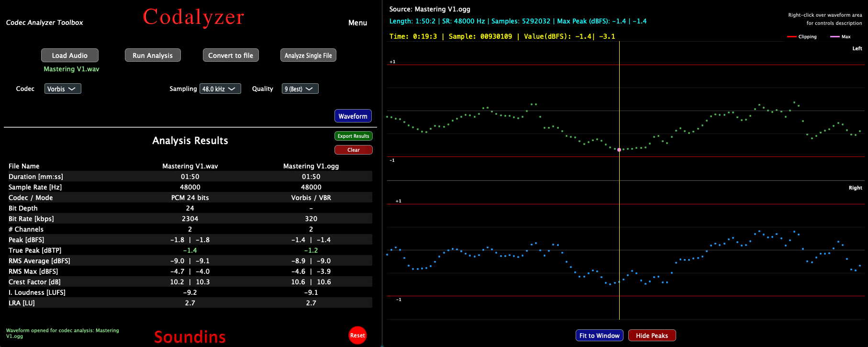Click the Codalyzer logo title

pos(193,17)
